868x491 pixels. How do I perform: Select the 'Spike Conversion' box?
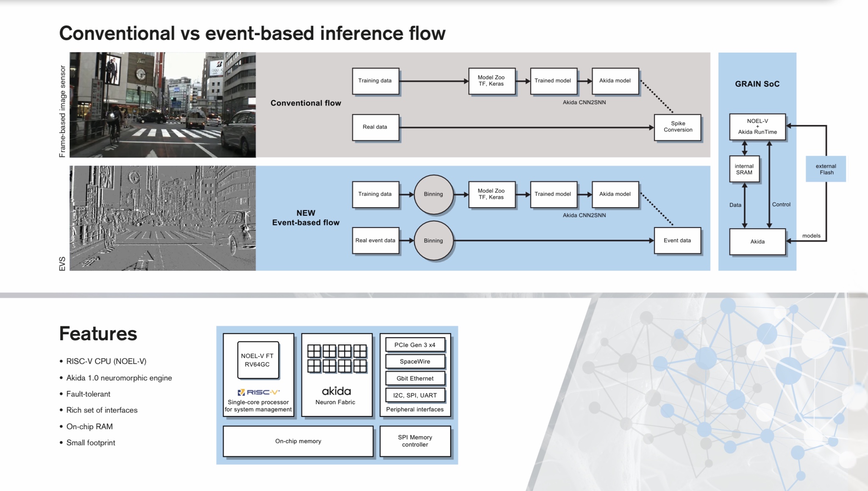coord(678,127)
